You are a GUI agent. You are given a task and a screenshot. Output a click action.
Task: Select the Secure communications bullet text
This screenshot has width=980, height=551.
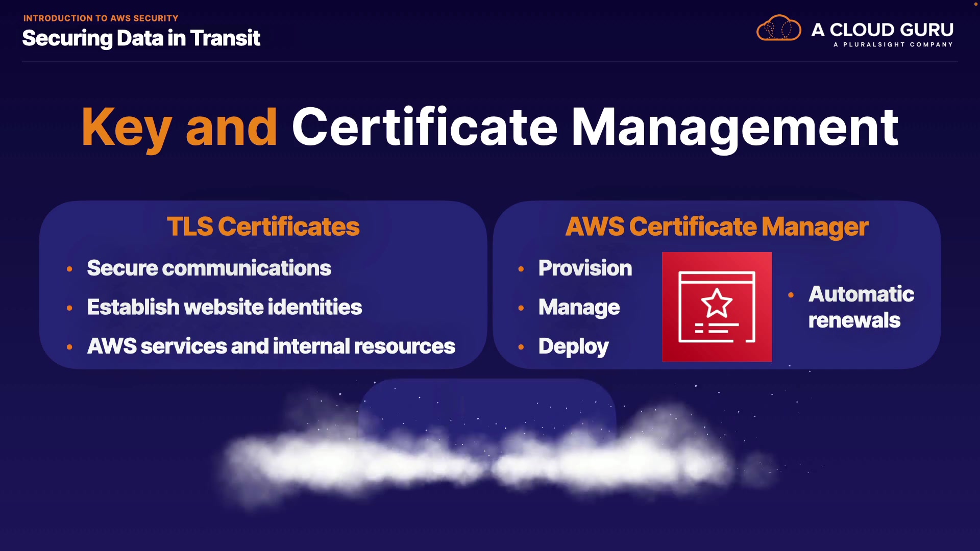(209, 268)
